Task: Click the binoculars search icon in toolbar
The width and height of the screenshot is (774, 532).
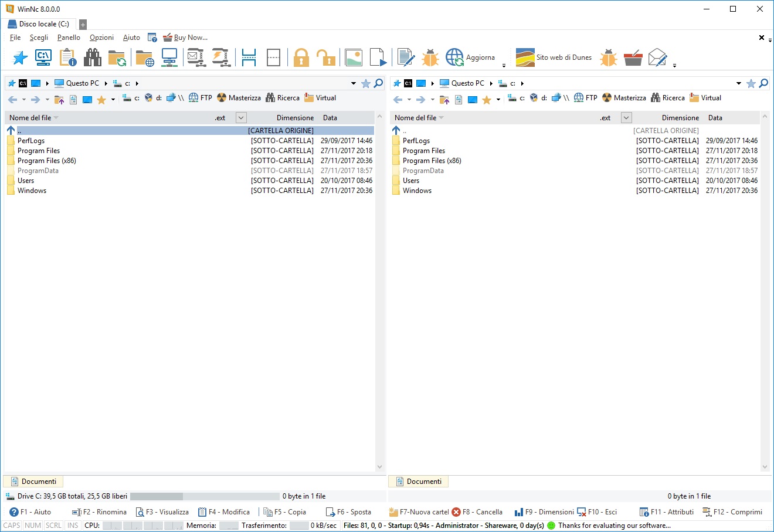Action: [93, 57]
